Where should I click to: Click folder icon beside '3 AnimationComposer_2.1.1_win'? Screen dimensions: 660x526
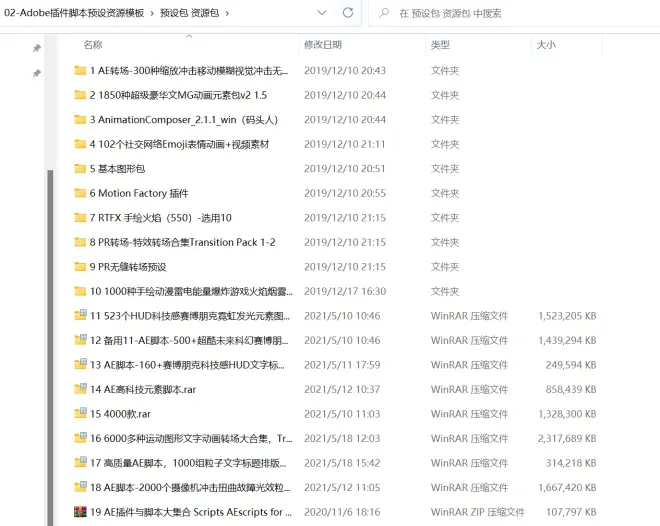80,120
